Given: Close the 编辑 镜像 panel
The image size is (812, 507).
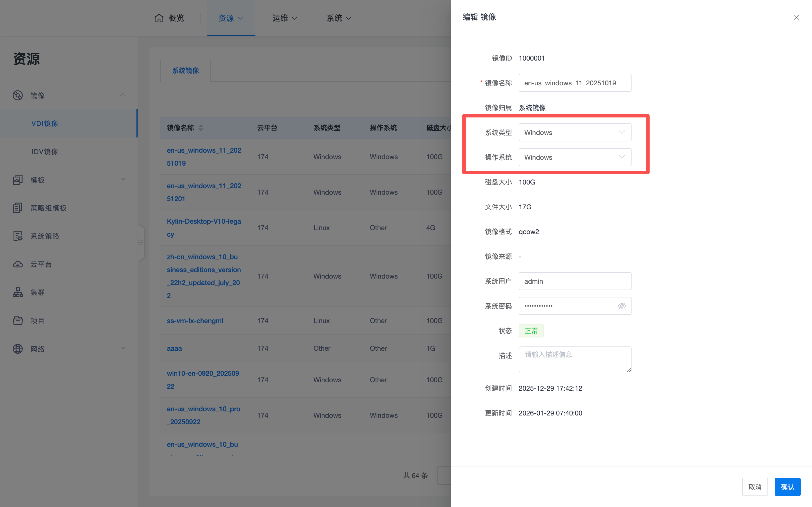Looking at the screenshot, I should point(796,17).
